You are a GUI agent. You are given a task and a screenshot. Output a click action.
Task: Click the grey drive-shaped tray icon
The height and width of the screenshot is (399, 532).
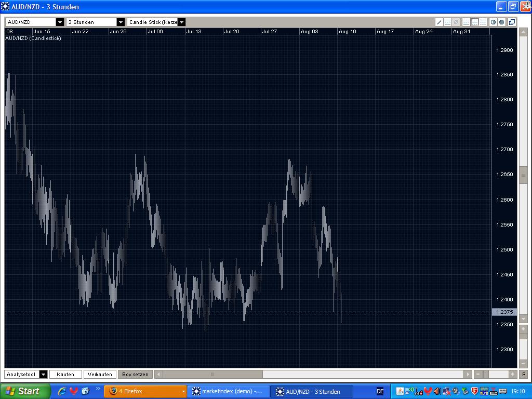[503, 391]
